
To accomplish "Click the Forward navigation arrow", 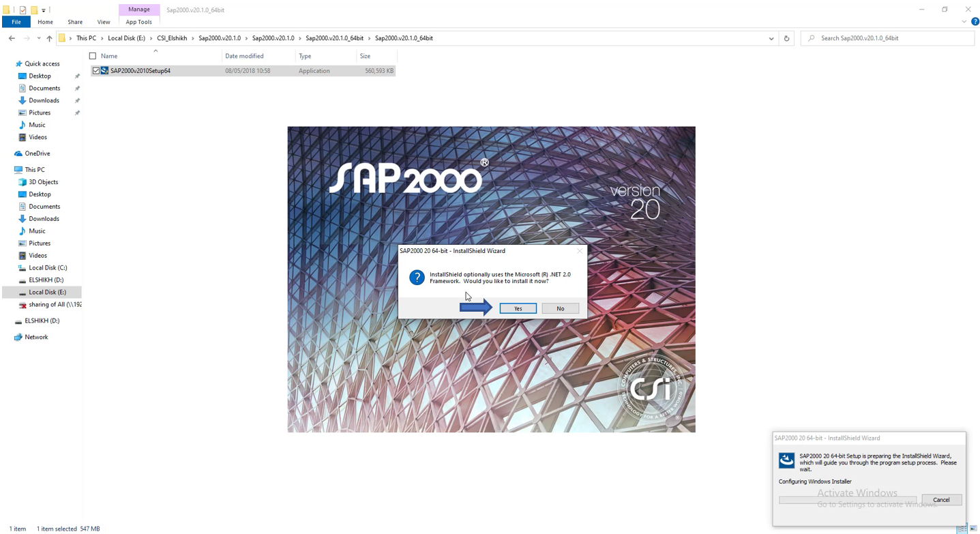I will pyautogui.click(x=27, y=38).
